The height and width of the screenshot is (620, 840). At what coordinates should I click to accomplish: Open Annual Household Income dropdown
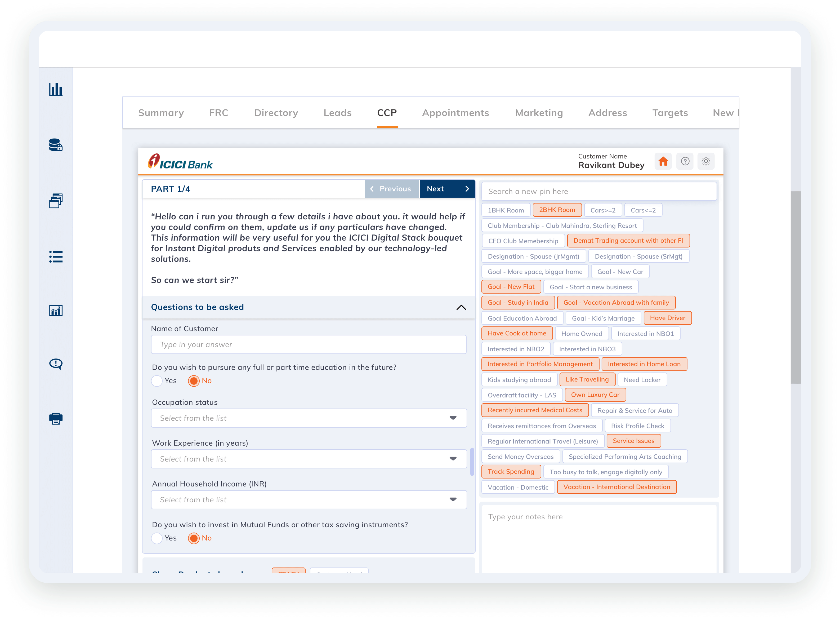tap(309, 500)
